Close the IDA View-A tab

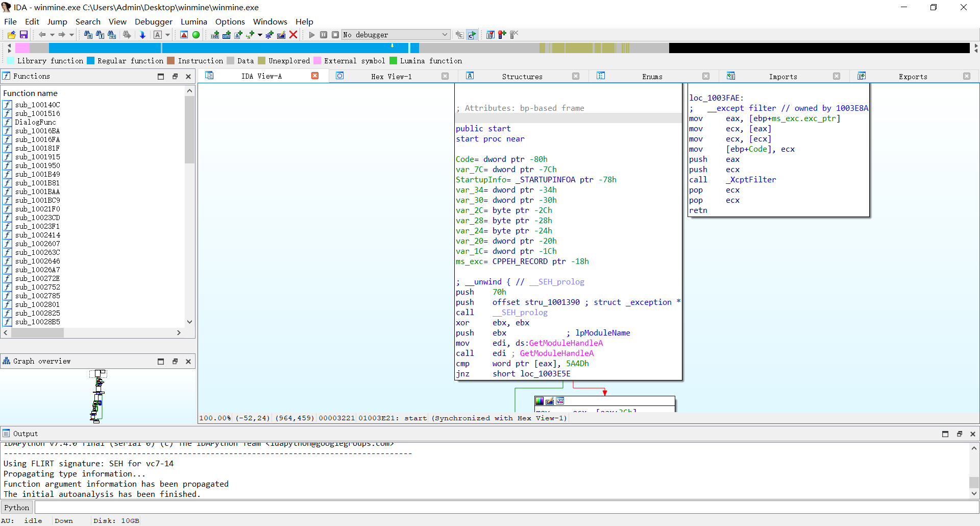pos(315,76)
